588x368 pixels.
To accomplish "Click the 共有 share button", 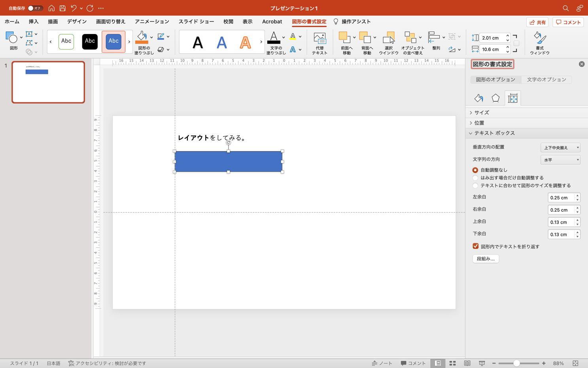I will tap(537, 22).
